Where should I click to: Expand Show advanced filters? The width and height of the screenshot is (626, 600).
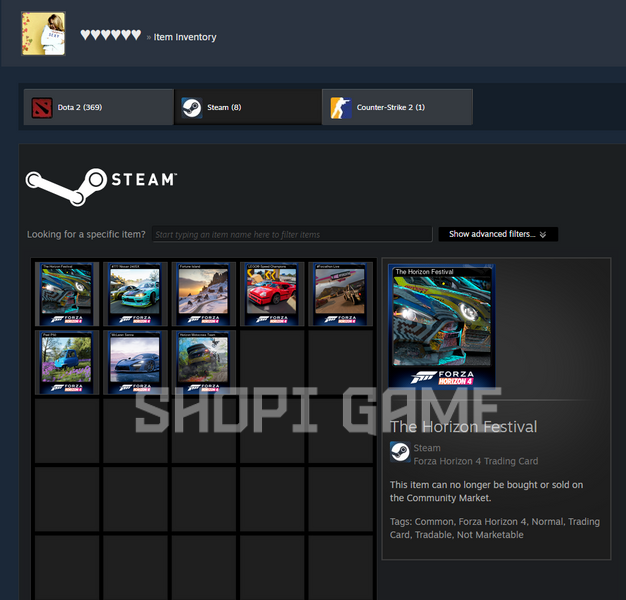point(498,234)
